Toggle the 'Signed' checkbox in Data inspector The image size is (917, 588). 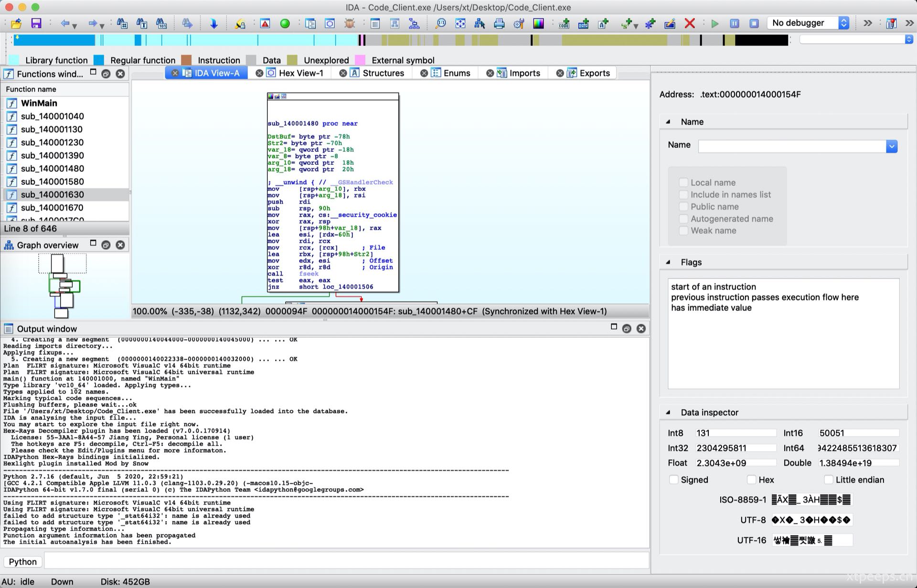pos(673,480)
